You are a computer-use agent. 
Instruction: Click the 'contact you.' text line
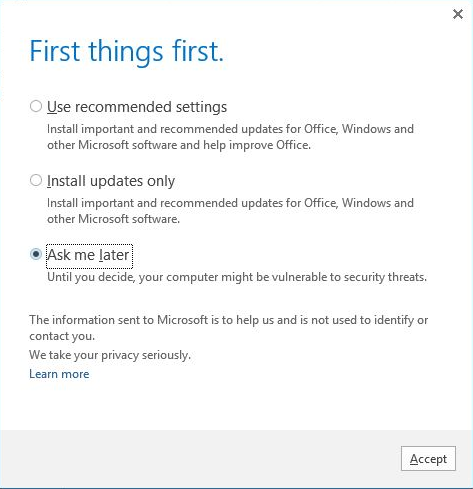(x=62, y=336)
